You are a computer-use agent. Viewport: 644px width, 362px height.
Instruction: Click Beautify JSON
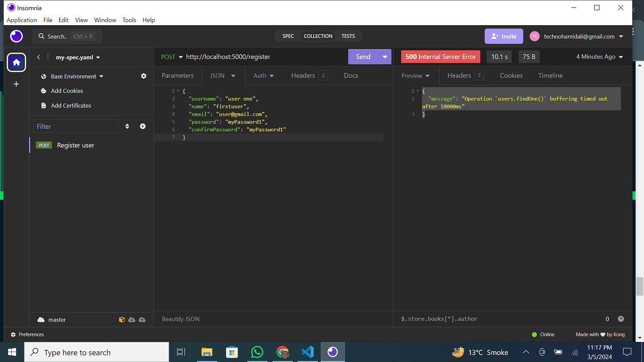click(181, 319)
